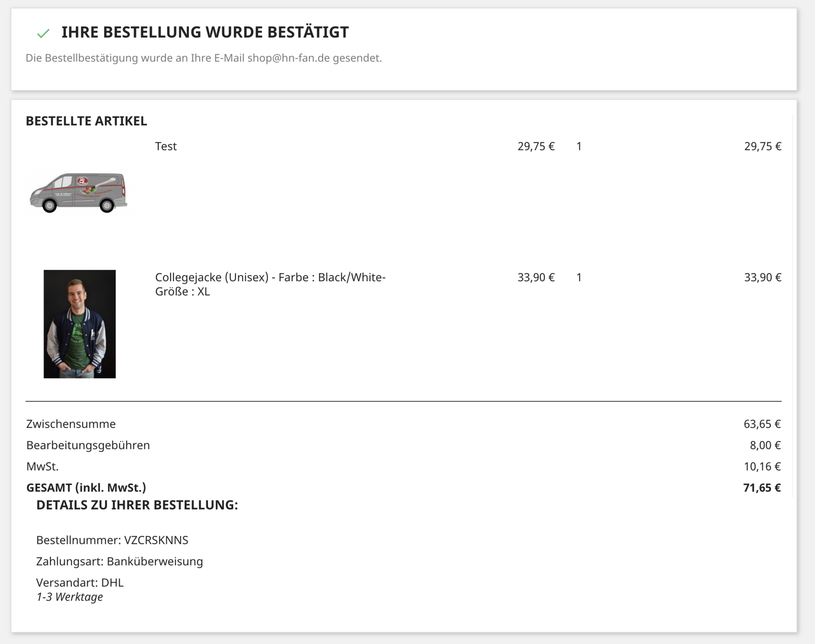Click the Collegejacke line total on the right
This screenshot has width=815, height=644.
762,277
